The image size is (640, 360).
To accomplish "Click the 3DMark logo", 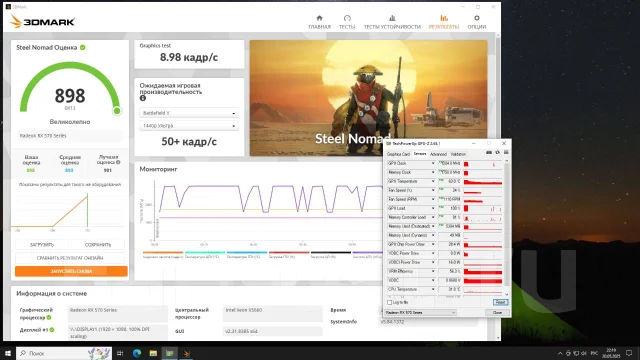I will tap(42, 21).
